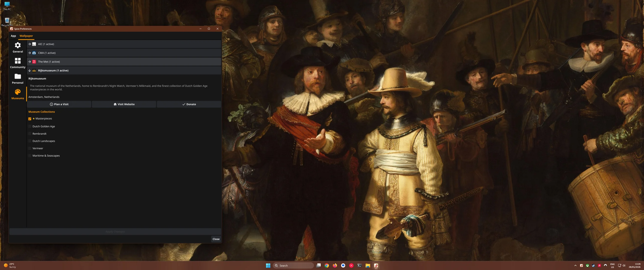Click the network display tray icon

pos(619,265)
